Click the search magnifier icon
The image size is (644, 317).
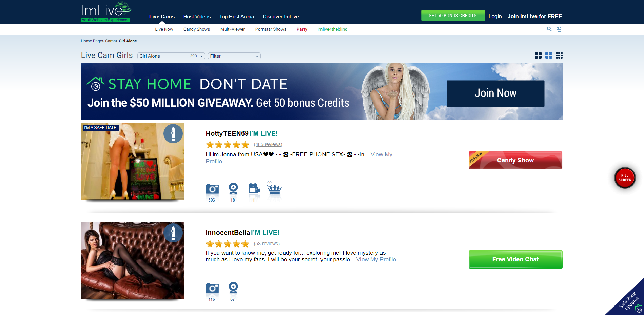point(549,29)
